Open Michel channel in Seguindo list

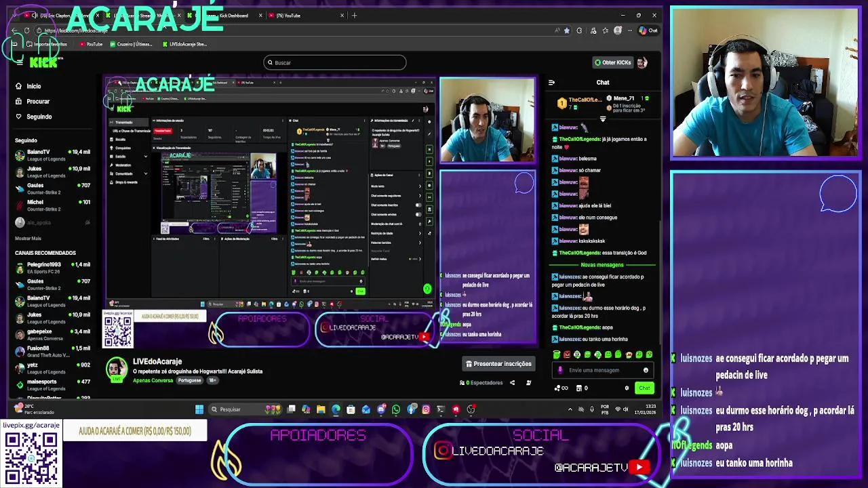[x=53, y=205]
